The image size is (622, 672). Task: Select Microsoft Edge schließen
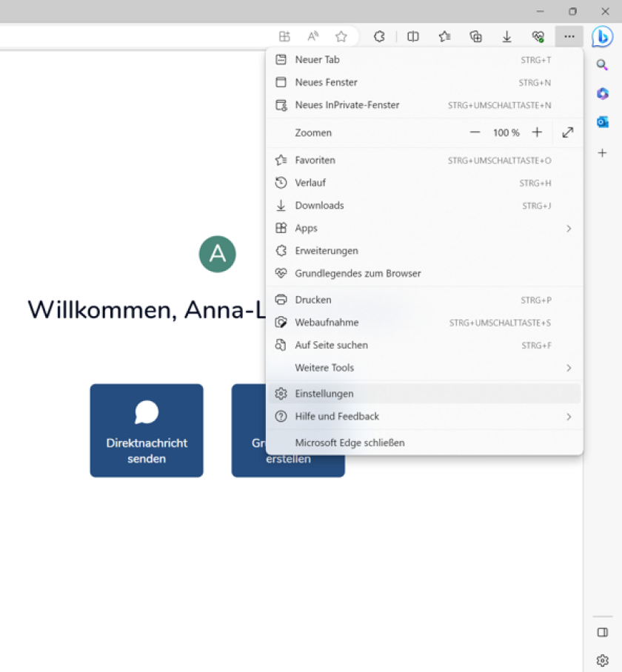(350, 442)
